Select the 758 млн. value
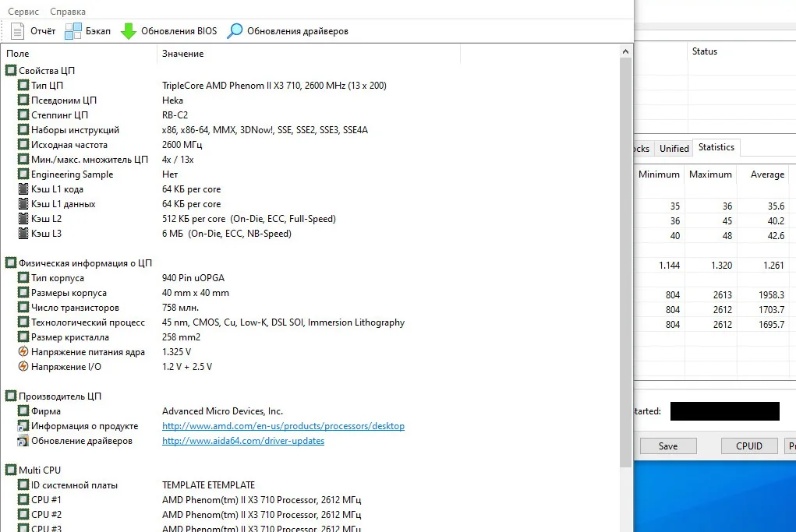This screenshot has width=796, height=532. [x=180, y=308]
